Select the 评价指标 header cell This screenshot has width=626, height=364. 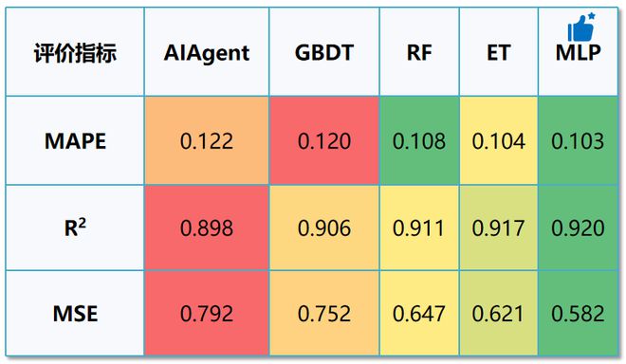(75, 52)
